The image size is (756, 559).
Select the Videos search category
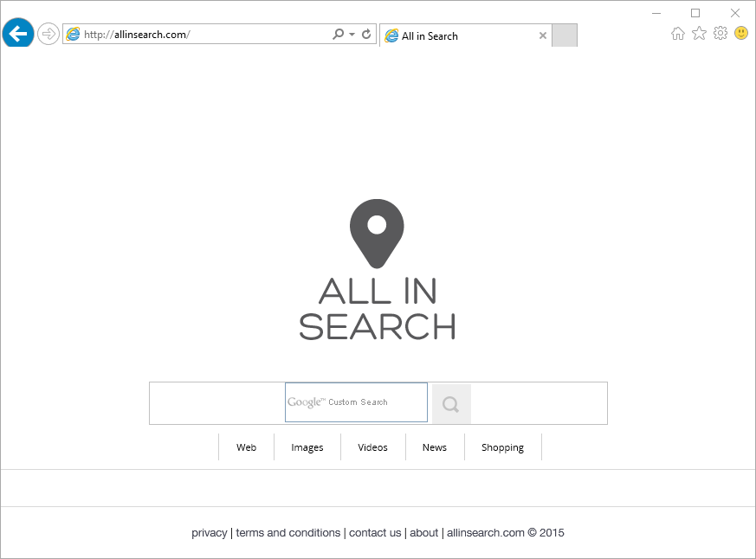[372, 447]
